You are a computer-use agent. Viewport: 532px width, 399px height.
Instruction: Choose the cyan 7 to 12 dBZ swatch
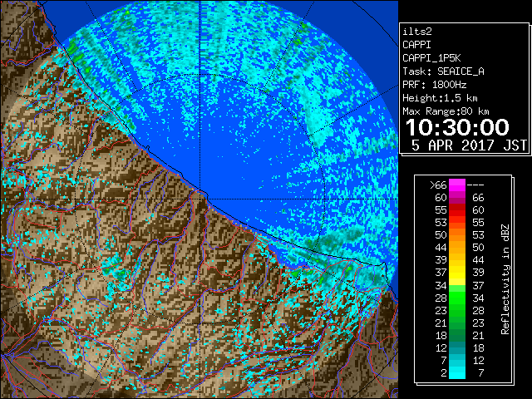(x=457, y=360)
